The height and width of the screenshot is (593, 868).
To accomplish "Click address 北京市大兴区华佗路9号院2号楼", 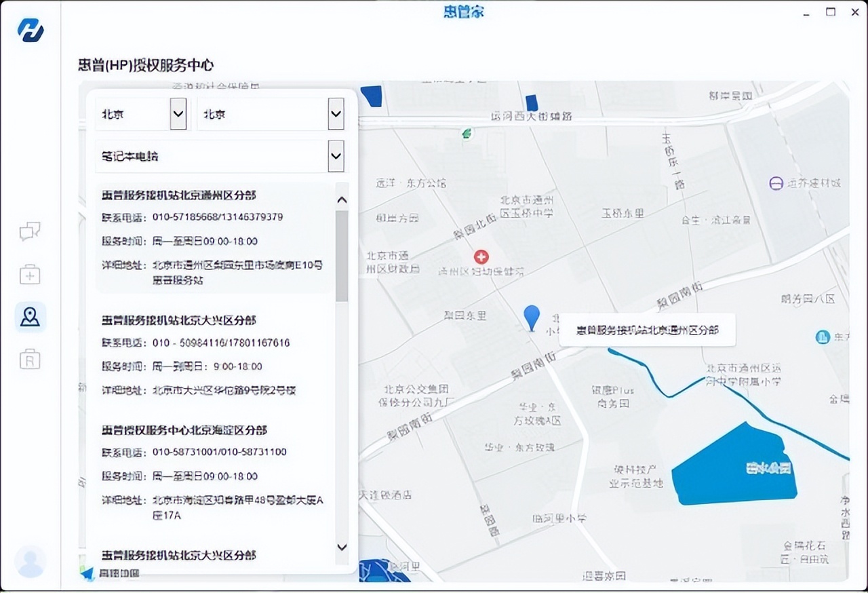I will pyautogui.click(x=224, y=390).
